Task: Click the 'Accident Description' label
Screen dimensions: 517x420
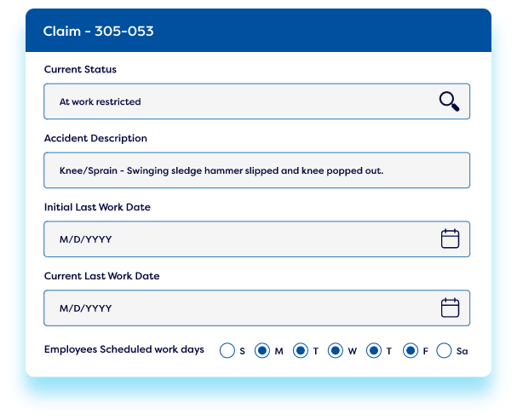Action: pos(95,138)
